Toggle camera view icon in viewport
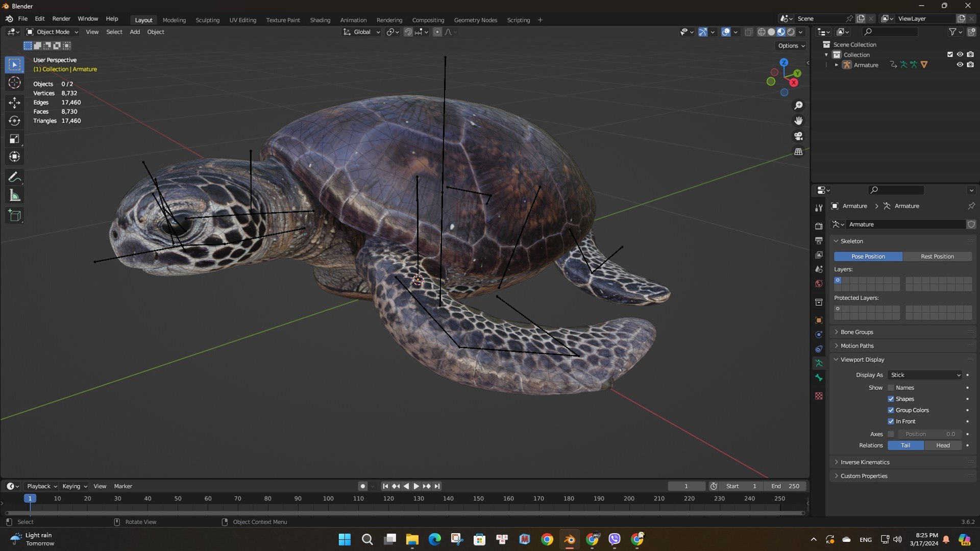The height and width of the screenshot is (551, 980). tap(798, 136)
